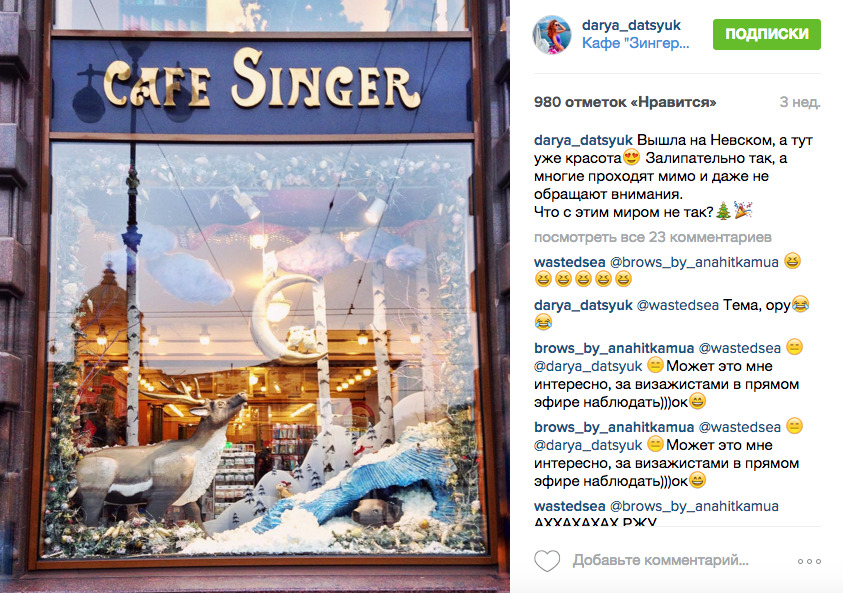Open the three-dots more options menu

point(809,561)
